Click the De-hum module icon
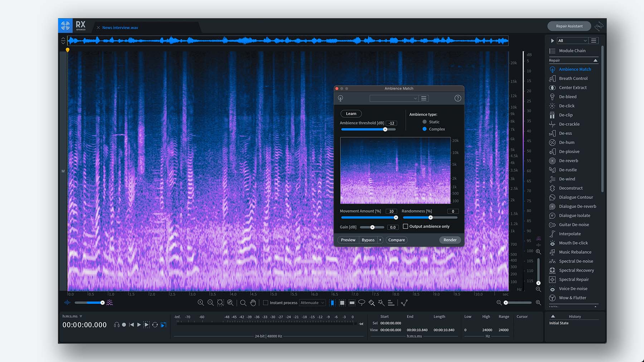 [552, 142]
